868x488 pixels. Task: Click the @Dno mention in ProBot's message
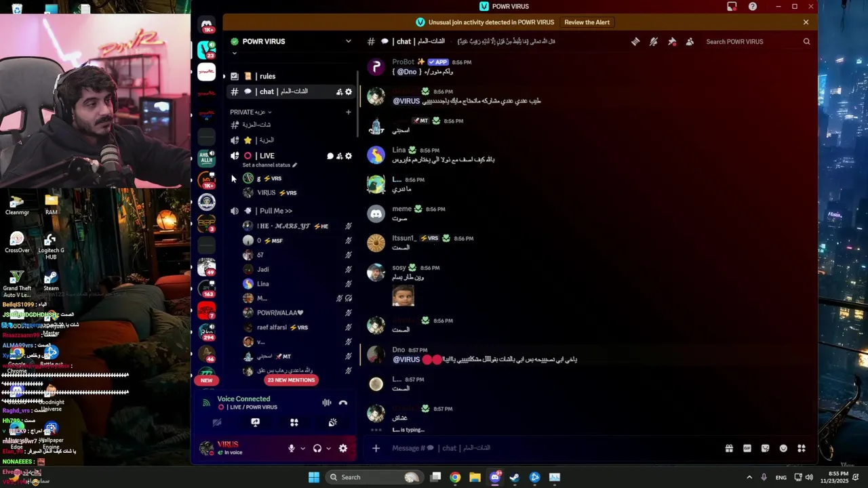pyautogui.click(x=407, y=71)
